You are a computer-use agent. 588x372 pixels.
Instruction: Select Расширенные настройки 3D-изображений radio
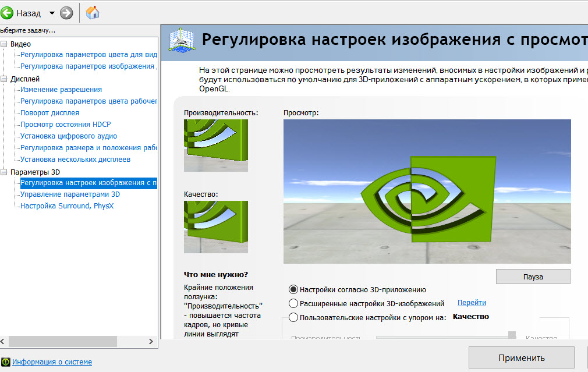(293, 303)
